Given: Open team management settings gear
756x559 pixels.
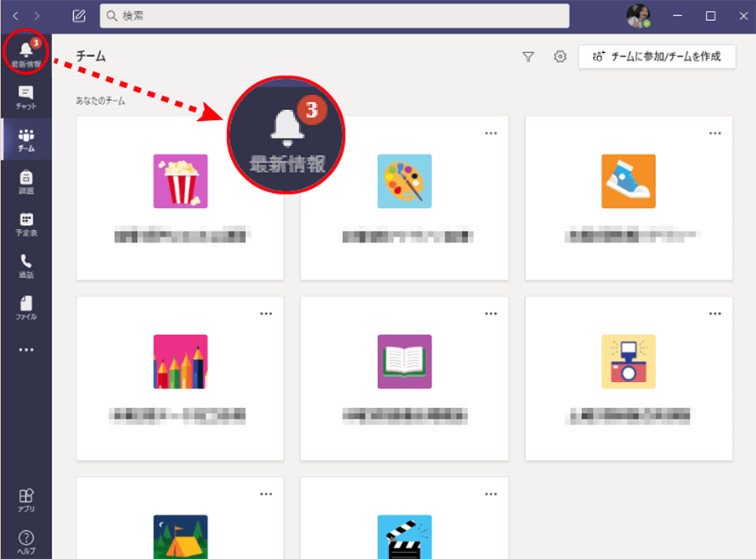Looking at the screenshot, I should click(x=559, y=56).
